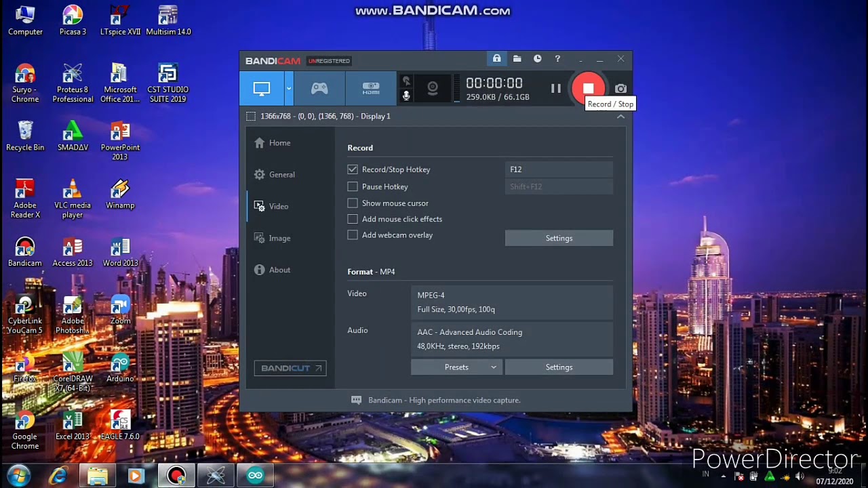The height and width of the screenshot is (488, 868).
Task: Uncheck Record/Stop Hotkey checkbox
Action: click(353, 169)
